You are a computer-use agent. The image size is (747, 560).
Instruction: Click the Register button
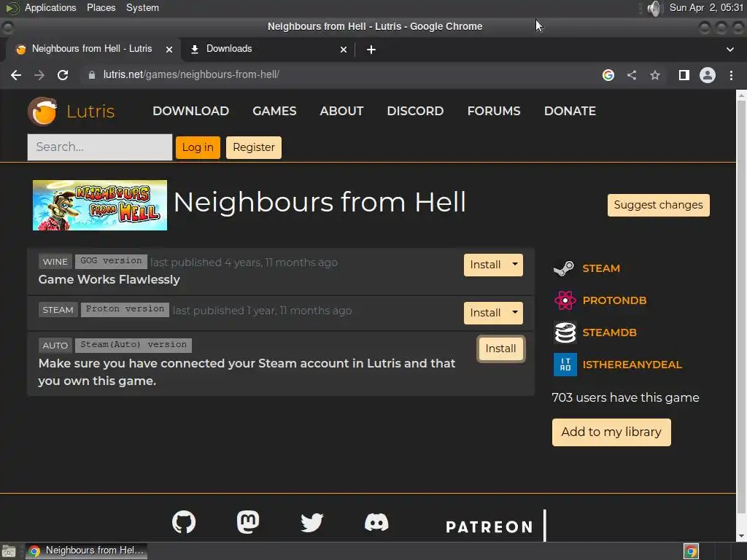click(x=253, y=147)
